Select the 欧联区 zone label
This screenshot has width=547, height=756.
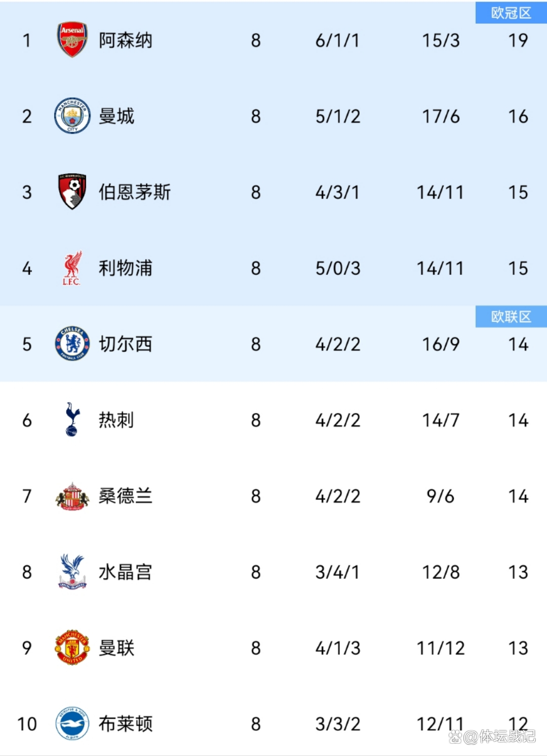click(x=511, y=316)
